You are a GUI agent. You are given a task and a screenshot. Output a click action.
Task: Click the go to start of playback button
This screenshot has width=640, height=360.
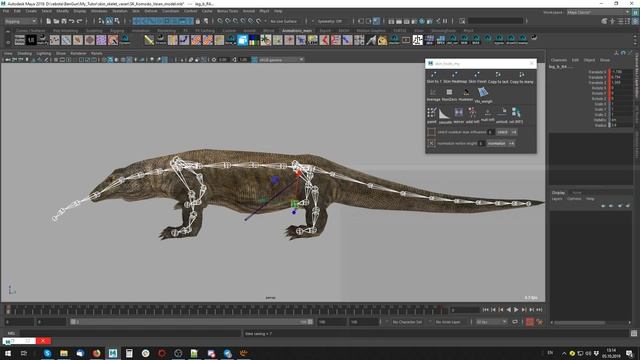(x=486, y=310)
